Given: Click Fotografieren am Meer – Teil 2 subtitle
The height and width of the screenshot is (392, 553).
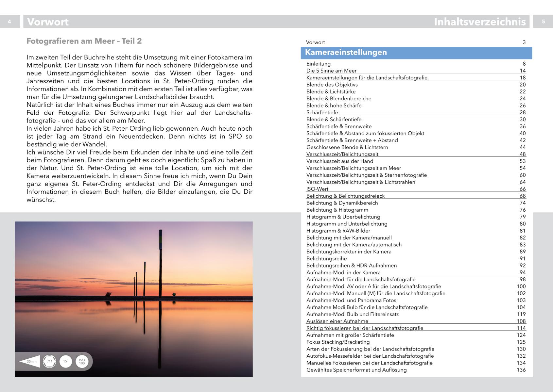Looking at the screenshot, I should tap(84, 41).
